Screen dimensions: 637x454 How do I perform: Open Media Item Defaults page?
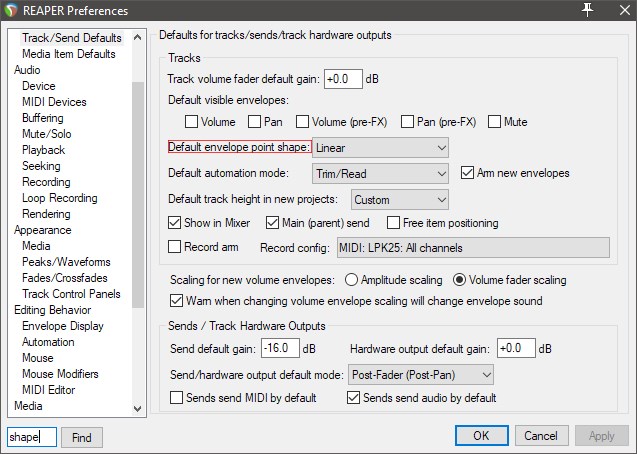(x=69, y=54)
